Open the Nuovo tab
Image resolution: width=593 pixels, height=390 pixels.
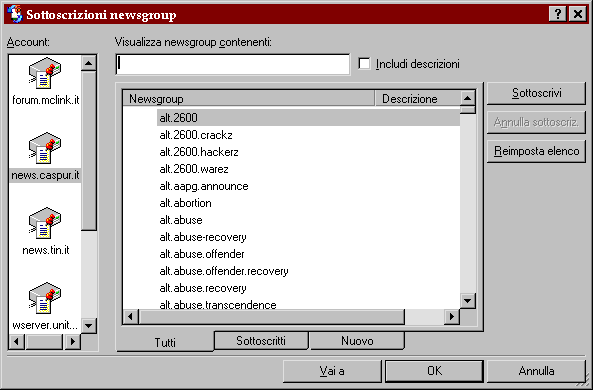click(357, 340)
